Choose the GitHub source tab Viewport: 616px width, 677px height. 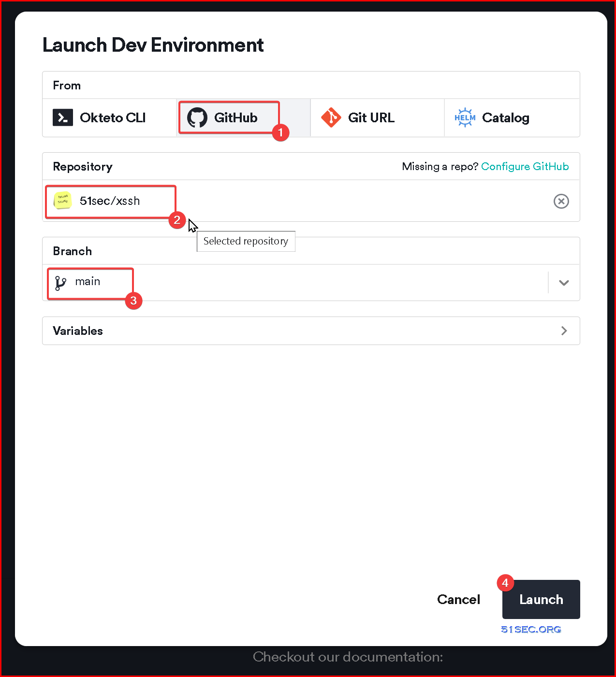[244, 118]
